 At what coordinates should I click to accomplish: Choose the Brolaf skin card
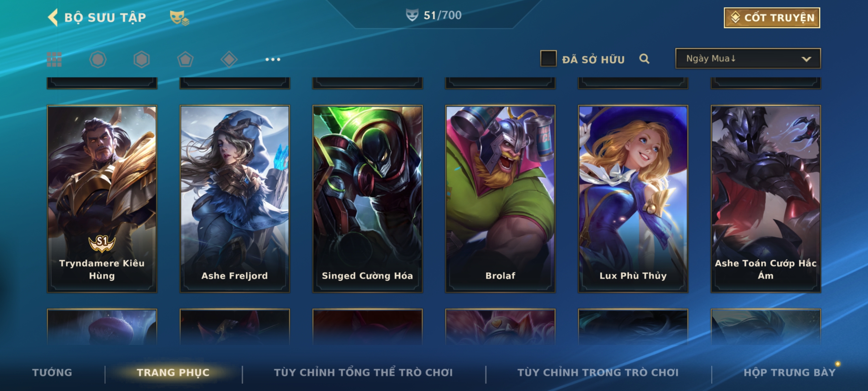[500, 199]
